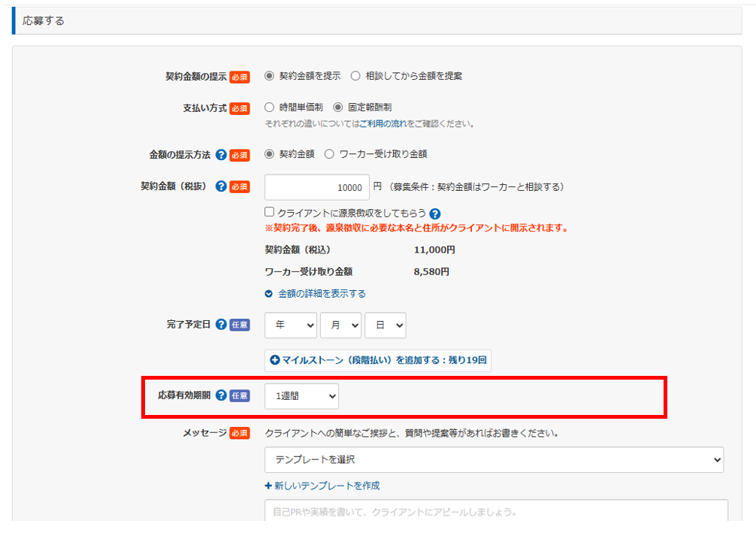Click help icon next to 完了予定日
Viewport: 756px width, 539px height.
coord(221,325)
